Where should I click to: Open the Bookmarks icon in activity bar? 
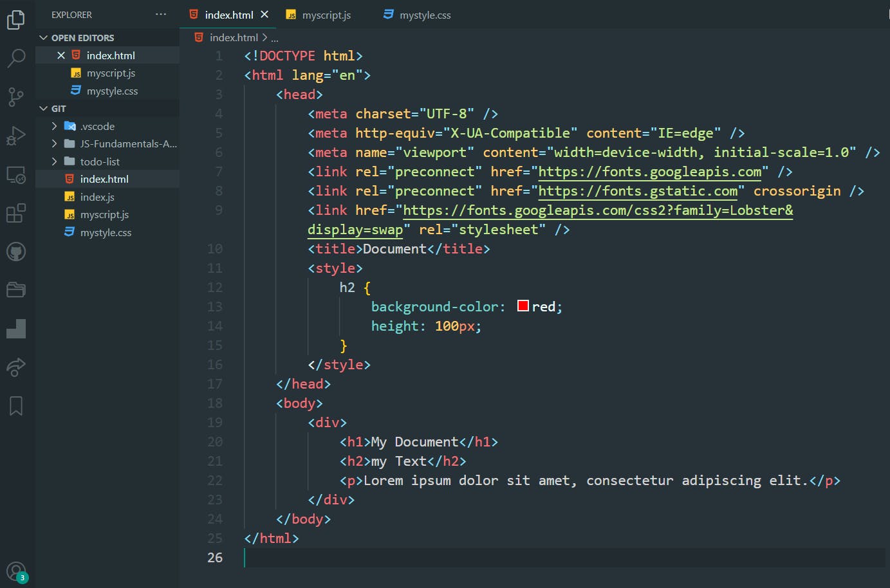[x=15, y=406]
